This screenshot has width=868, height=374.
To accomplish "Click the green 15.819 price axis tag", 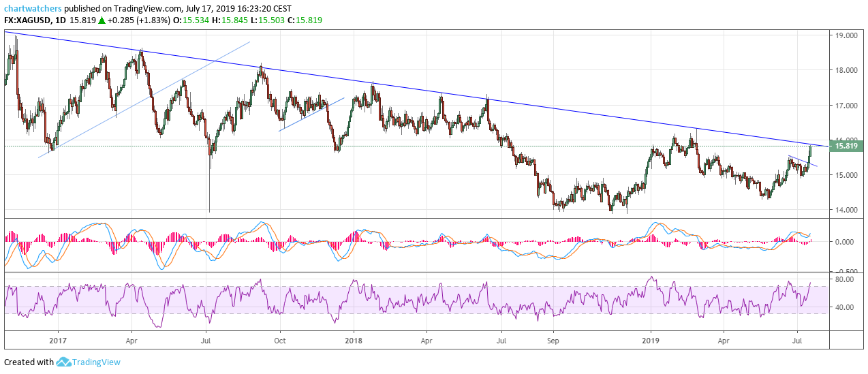I will pos(846,146).
